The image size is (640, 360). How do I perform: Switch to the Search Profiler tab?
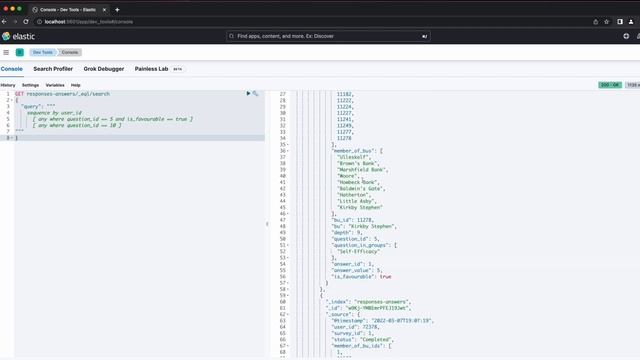(x=53, y=69)
